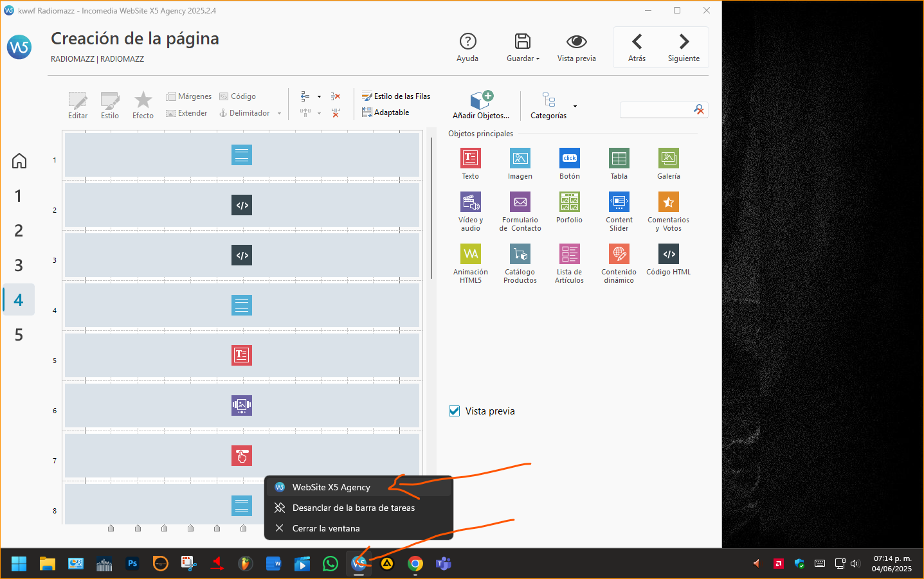This screenshot has height=579, width=924.
Task: Click the Añadir Objetos icon
Action: point(481,100)
